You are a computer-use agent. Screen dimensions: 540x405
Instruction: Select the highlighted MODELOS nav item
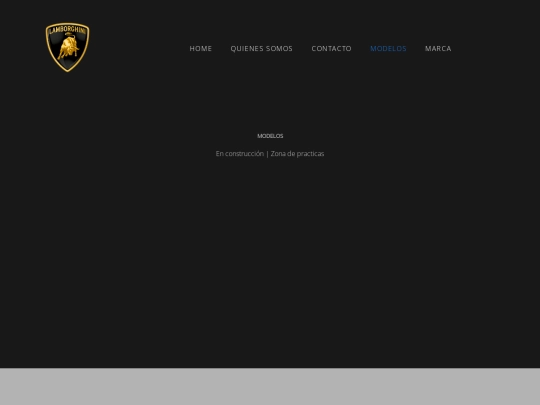pyautogui.click(x=388, y=49)
